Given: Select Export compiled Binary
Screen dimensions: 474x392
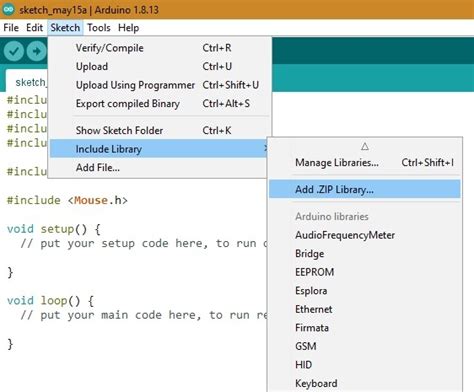Looking at the screenshot, I should pos(160,104).
